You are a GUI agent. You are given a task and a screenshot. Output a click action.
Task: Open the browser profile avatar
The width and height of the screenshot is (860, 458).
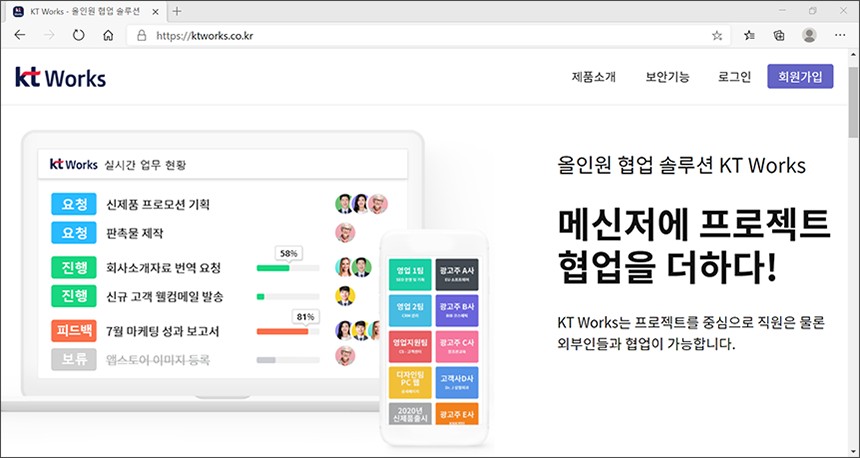pos(808,35)
